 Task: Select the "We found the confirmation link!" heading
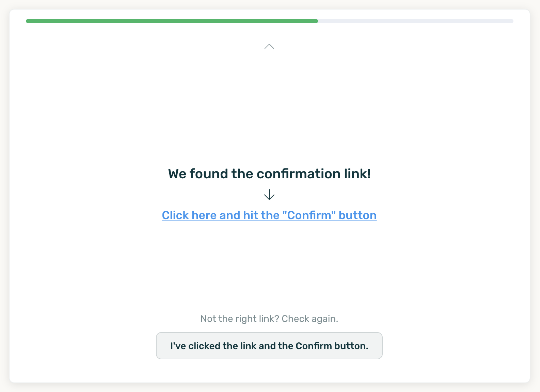[x=269, y=174]
